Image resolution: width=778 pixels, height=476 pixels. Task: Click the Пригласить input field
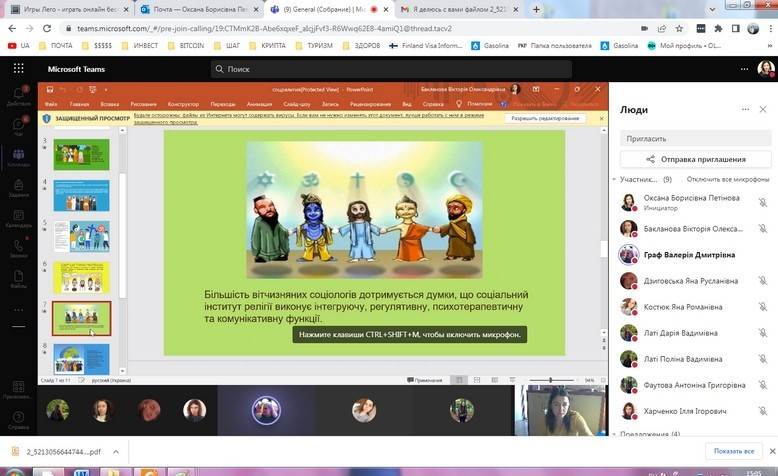[696, 138]
